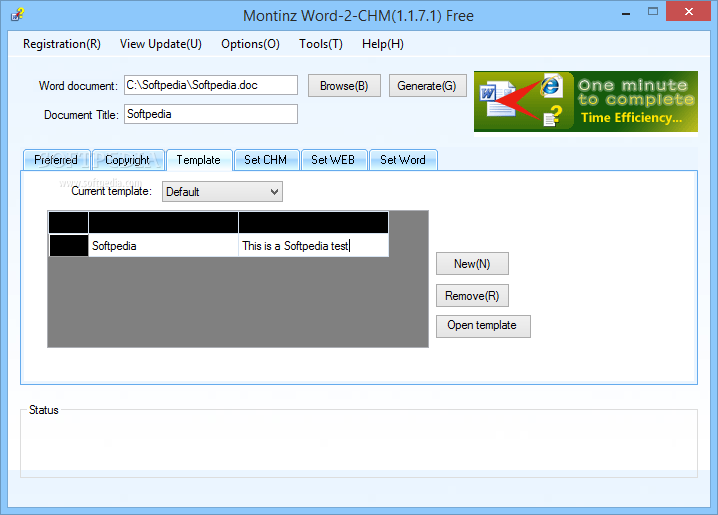This screenshot has width=718, height=515.
Task: Switch to the Set CHM tab
Action: pyautogui.click(x=266, y=160)
